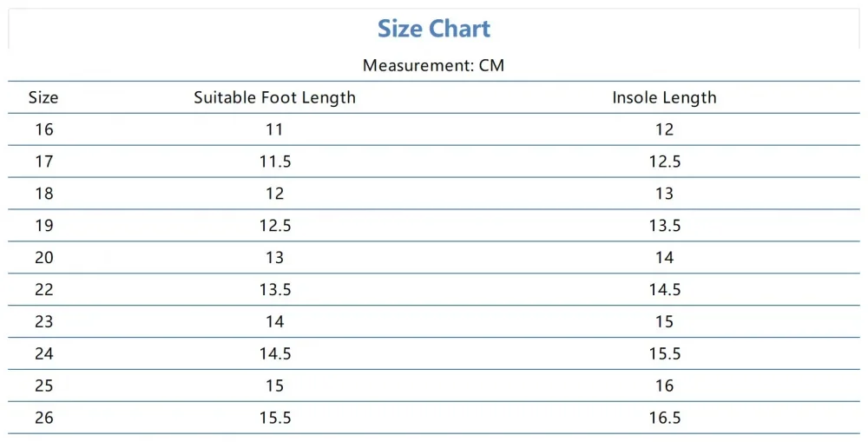This screenshot has height=442, width=868.
Task: Click size 16 in the table
Action: click(x=44, y=129)
